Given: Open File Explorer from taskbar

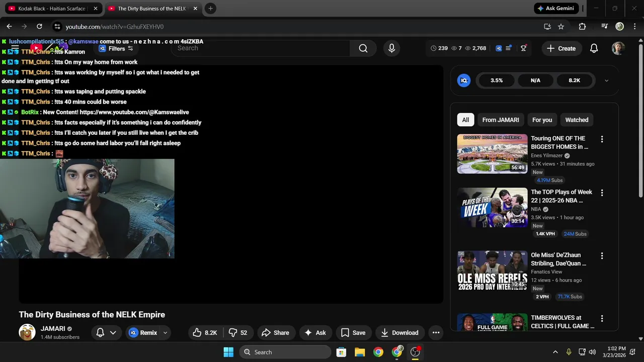Looking at the screenshot, I should click(360, 352).
